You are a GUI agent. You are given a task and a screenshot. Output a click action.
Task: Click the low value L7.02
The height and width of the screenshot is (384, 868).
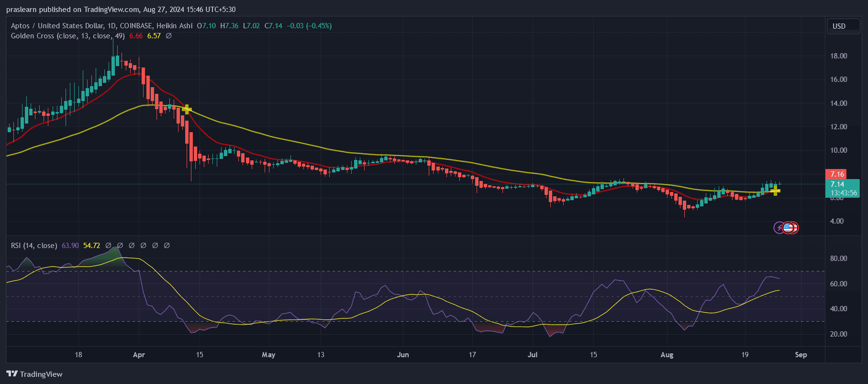(x=251, y=26)
